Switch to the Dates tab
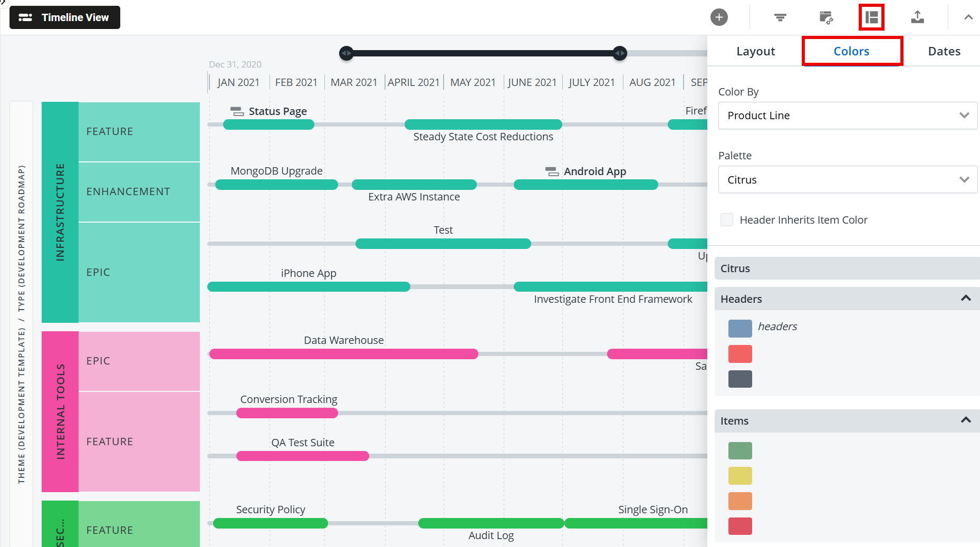This screenshot has height=547, width=980. 944,51
